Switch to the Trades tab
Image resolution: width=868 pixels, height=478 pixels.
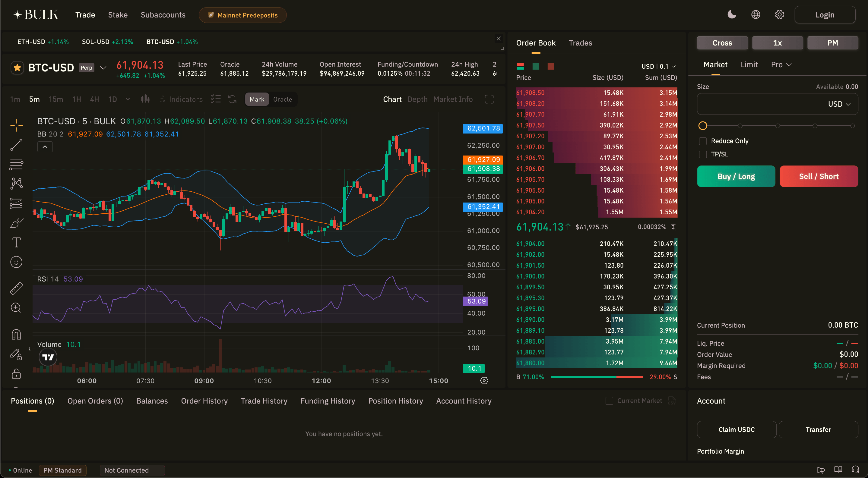click(x=580, y=43)
